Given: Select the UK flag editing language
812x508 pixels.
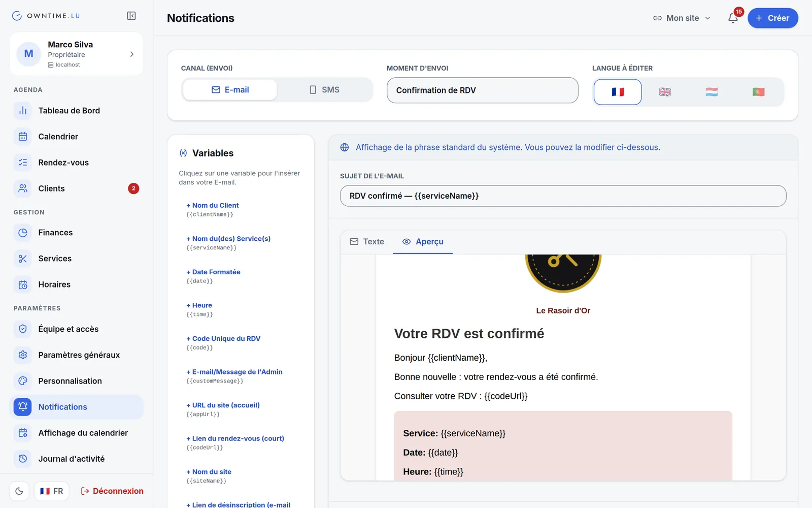Looking at the screenshot, I should pos(665,92).
